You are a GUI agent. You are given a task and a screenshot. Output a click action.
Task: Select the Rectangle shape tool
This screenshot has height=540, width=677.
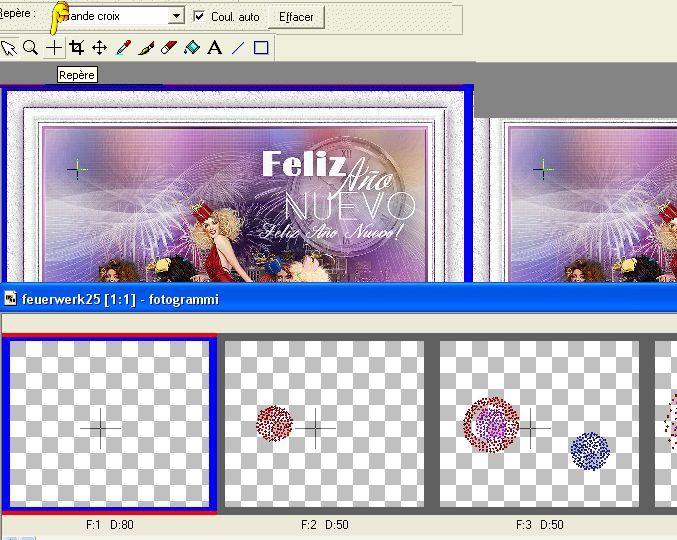click(261, 47)
